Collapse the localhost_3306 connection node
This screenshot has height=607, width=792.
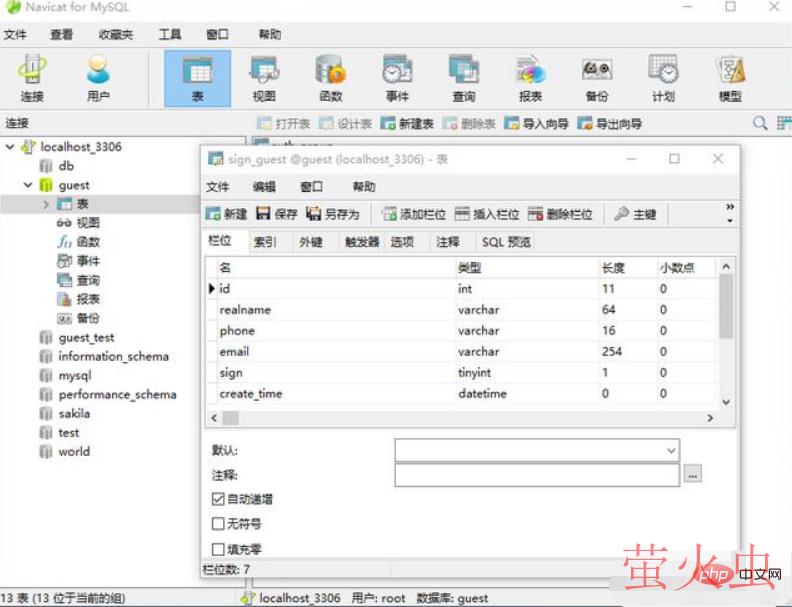(x=10, y=147)
